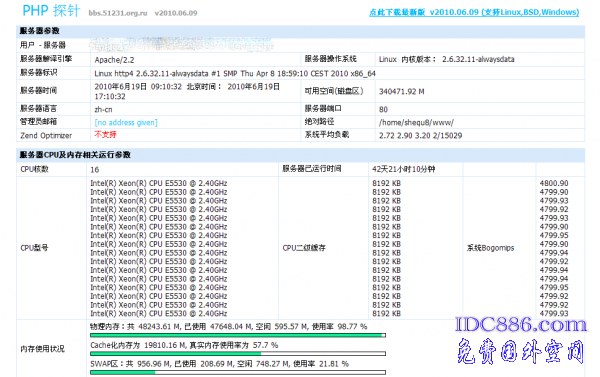Click the PHP 探针 page title
Viewport: 600px width, 377px height.
[x=51, y=10]
